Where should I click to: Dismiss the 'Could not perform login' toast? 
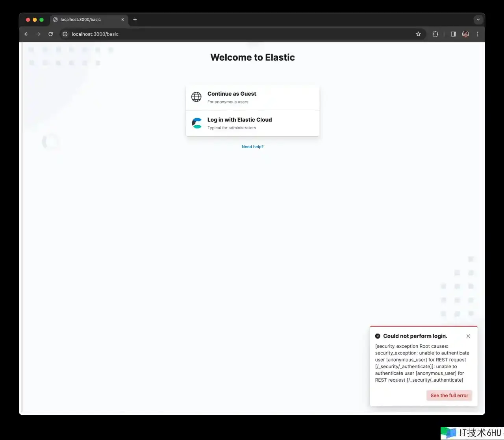pyautogui.click(x=468, y=336)
